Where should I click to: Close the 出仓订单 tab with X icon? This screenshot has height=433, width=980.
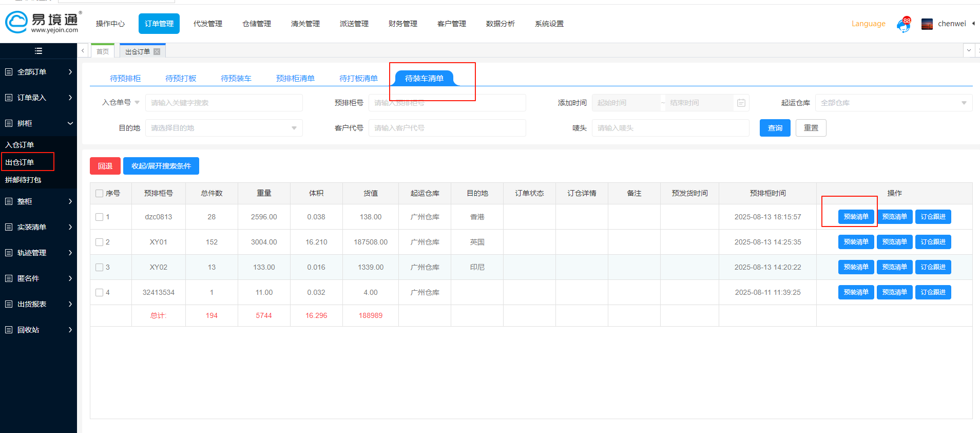point(157,51)
